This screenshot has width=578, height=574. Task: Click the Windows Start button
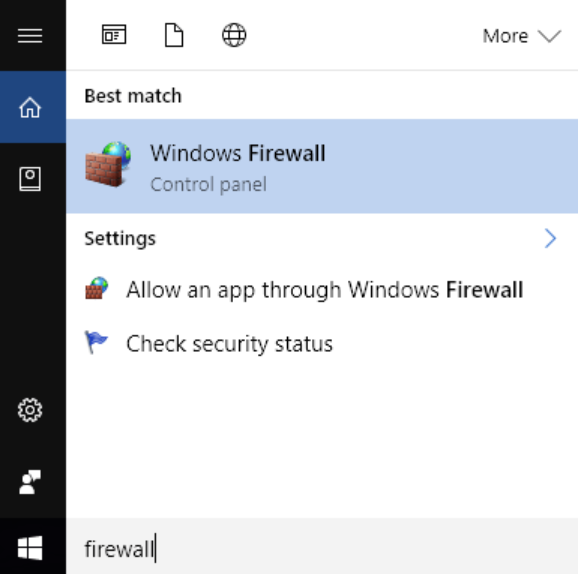30,547
